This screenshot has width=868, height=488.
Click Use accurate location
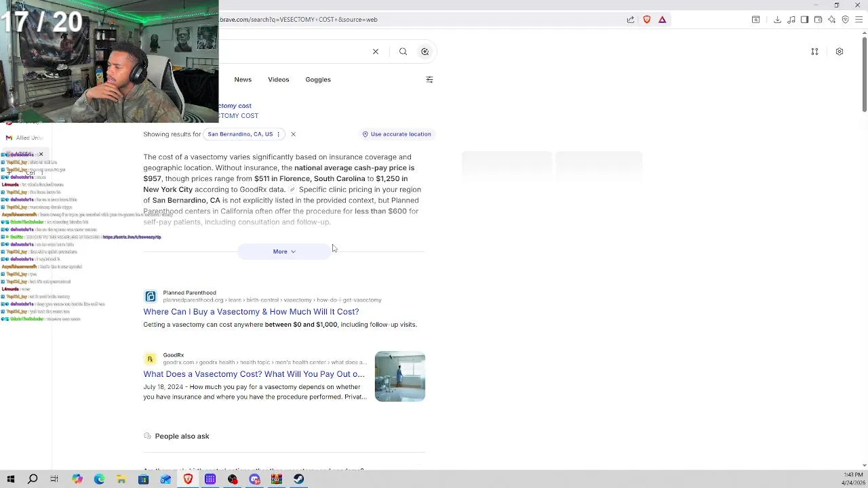397,134
